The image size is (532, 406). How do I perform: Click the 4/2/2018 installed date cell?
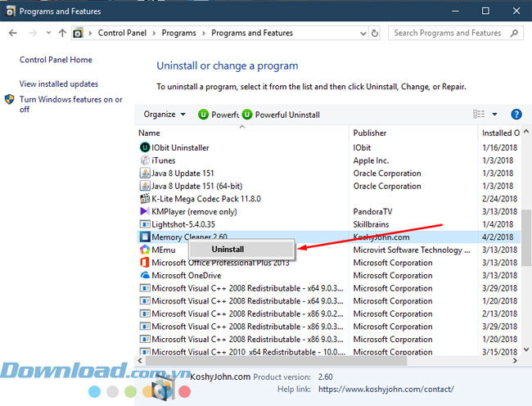point(498,237)
